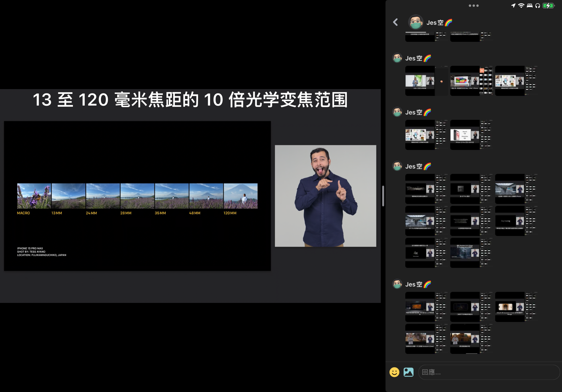562x392 pixels.
Task: Open the image attachment picker
Action: (x=409, y=372)
